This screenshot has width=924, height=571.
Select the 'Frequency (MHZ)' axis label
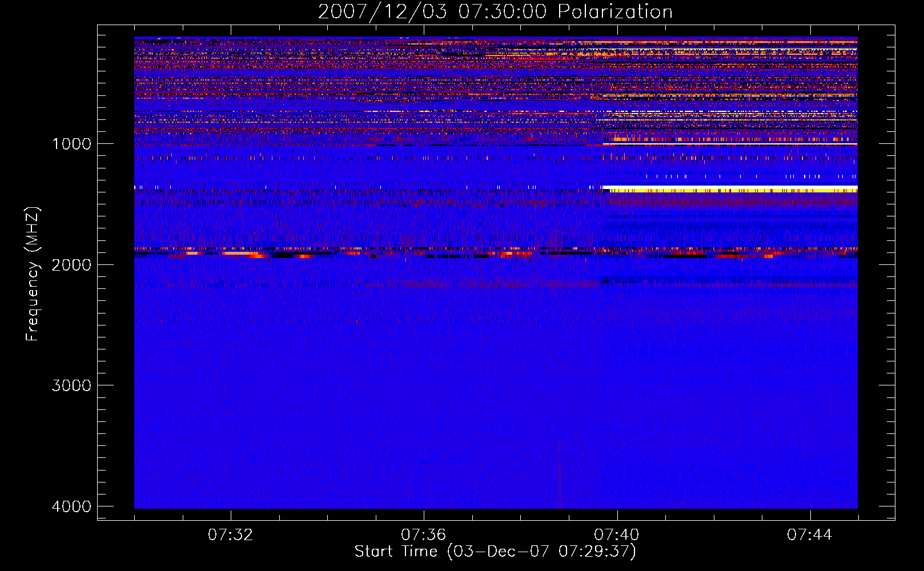33,274
